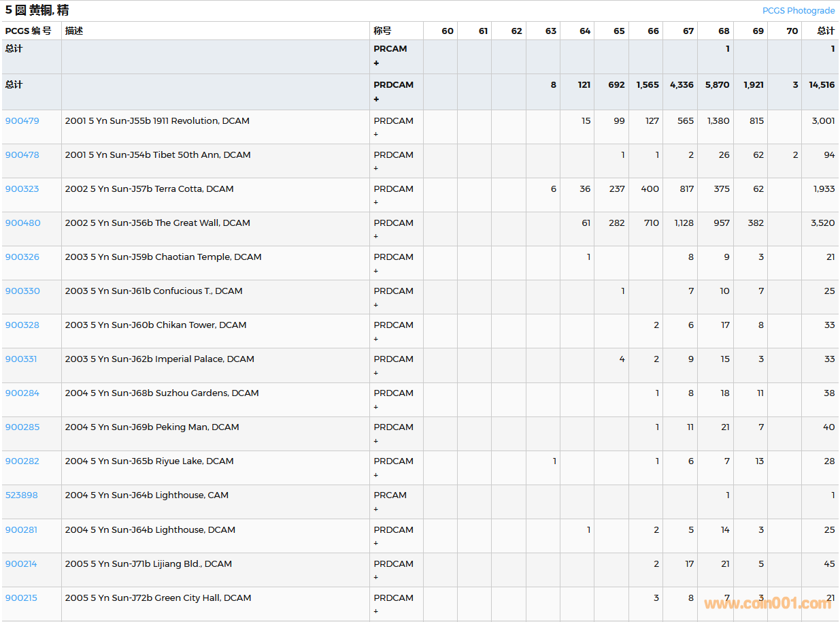840x622 pixels.
Task: Click the 称号 column header
Action: 382,31
